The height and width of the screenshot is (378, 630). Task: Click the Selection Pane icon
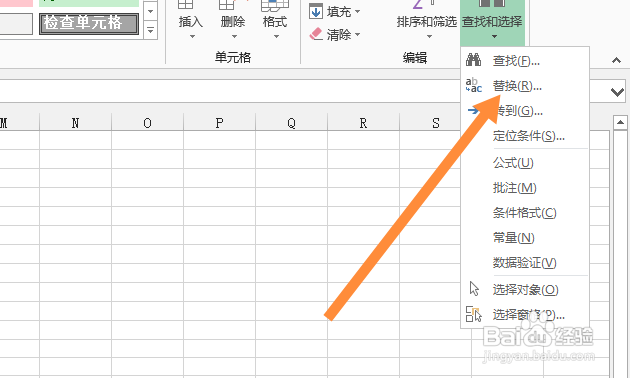(473, 314)
